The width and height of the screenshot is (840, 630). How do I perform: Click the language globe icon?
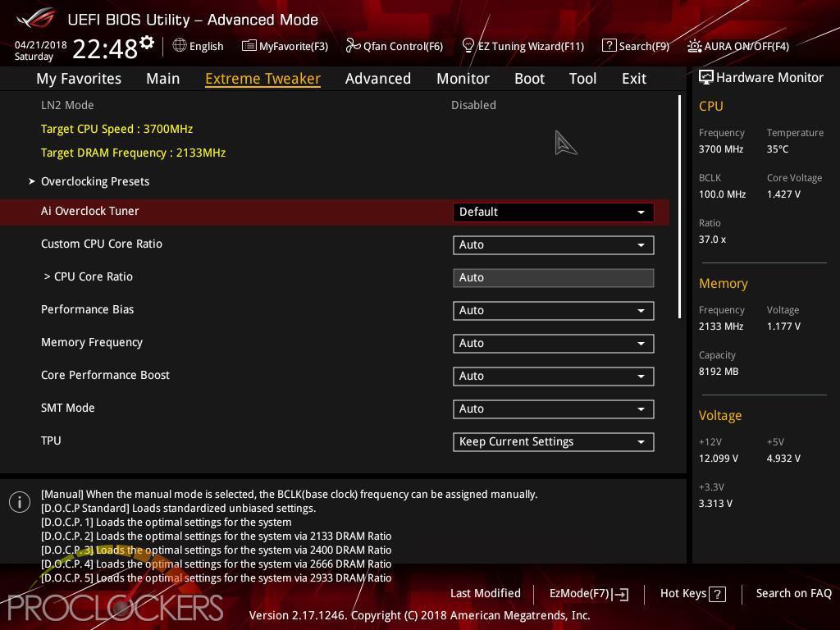[180, 45]
